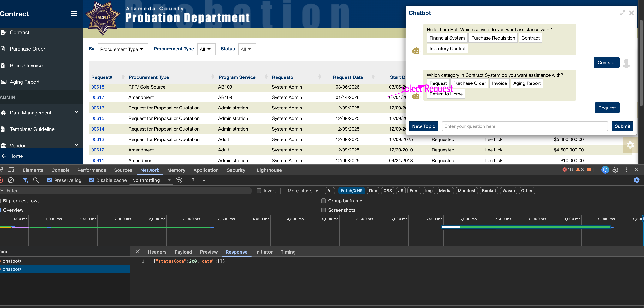644x308 pixels.
Task: Expand the chatbot window with the resize icon
Action: 623,13
